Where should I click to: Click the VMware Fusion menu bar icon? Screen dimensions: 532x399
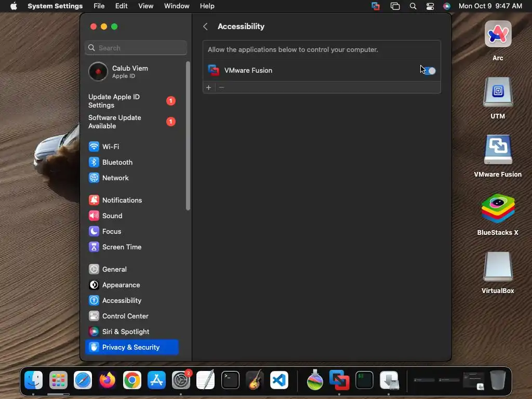376,6
